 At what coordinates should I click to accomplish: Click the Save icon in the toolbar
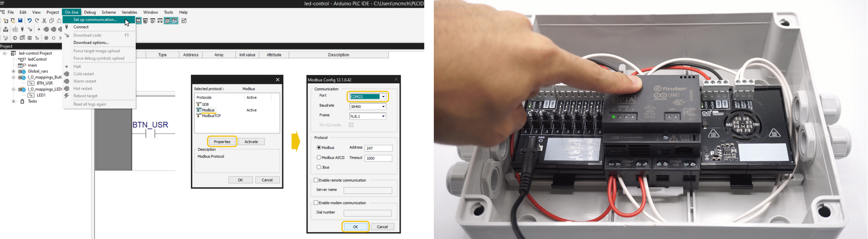coord(20,21)
